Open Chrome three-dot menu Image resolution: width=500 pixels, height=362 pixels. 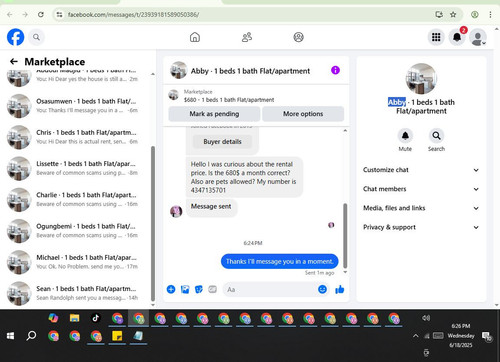pyautogui.click(x=490, y=14)
